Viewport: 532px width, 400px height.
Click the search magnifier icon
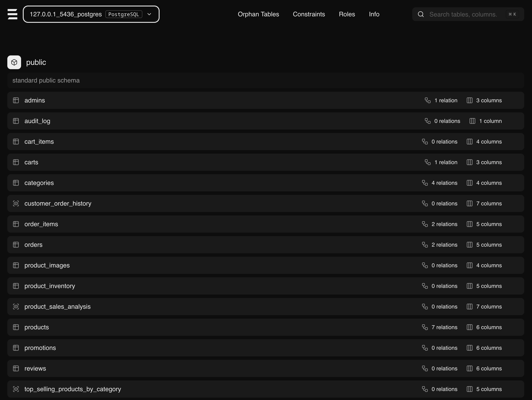click(421, 14)
